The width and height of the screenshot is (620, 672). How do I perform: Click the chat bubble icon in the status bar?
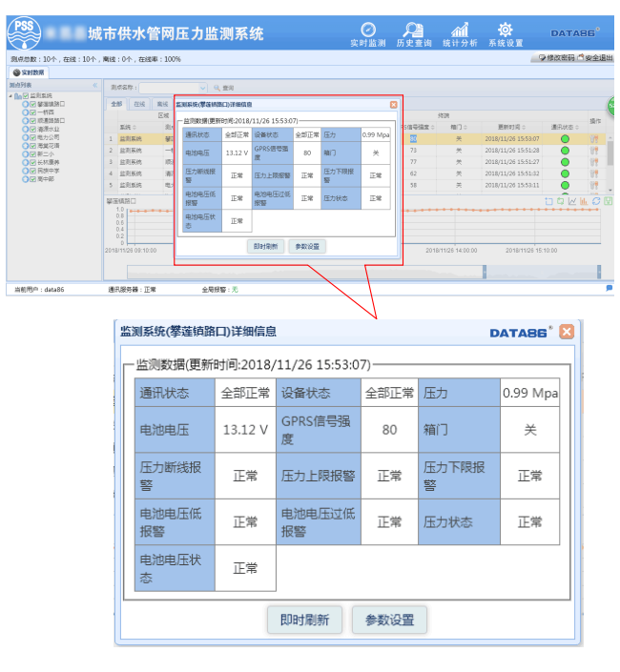click(609, 289)
